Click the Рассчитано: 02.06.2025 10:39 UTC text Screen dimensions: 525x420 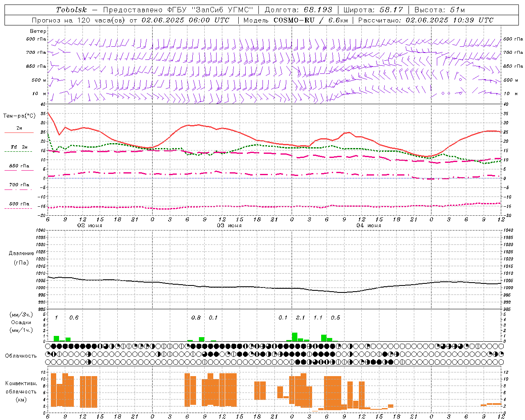tap(426, 20)
